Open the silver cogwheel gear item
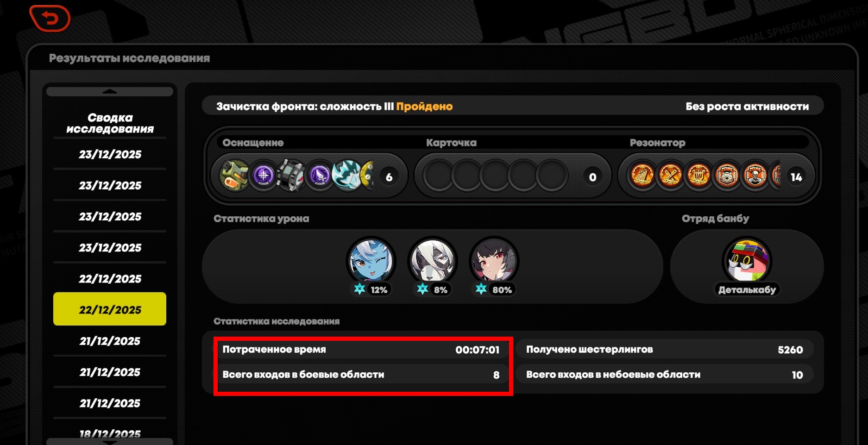868x445 pixels. 291,176
